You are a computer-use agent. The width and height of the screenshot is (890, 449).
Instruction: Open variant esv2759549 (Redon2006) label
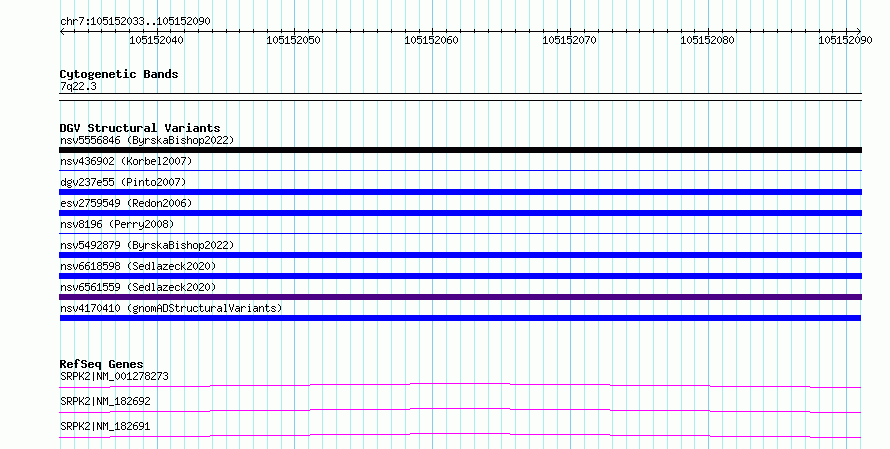click(126, 203)
